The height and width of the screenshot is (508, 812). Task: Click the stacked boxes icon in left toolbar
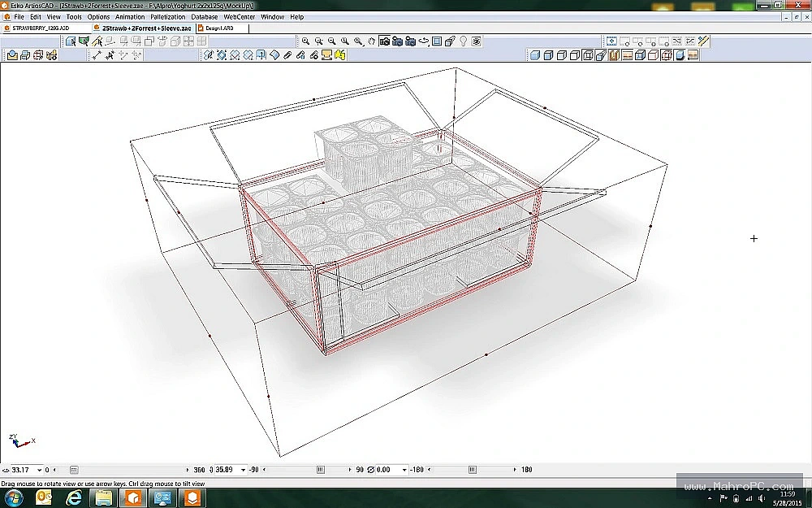(25, 54)
